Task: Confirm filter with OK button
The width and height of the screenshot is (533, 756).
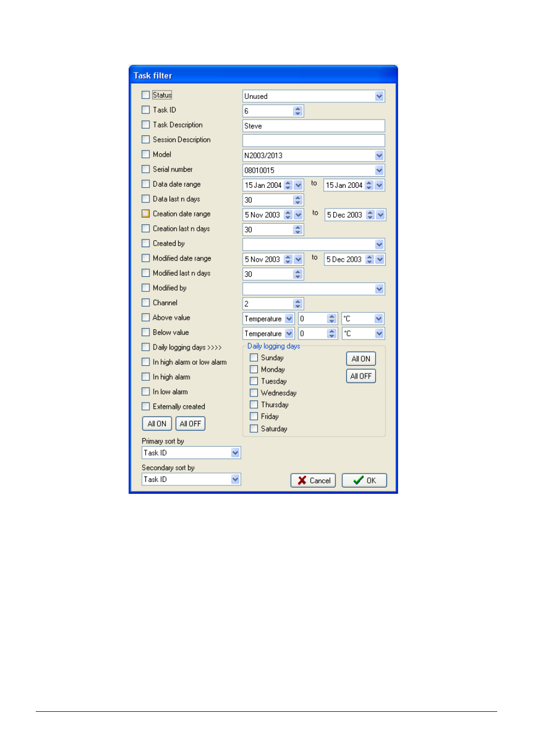Action: click(364, 480)
